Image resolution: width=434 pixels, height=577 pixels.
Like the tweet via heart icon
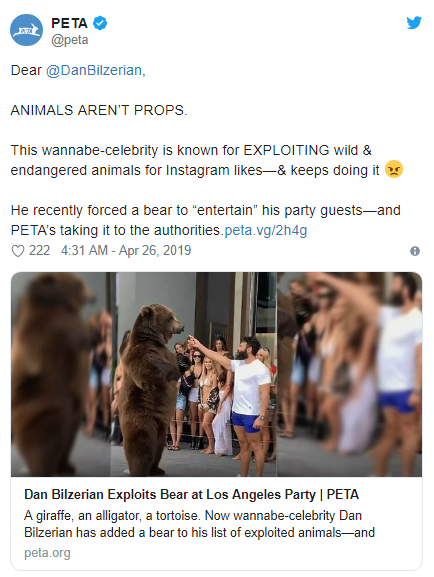[18, 251]
